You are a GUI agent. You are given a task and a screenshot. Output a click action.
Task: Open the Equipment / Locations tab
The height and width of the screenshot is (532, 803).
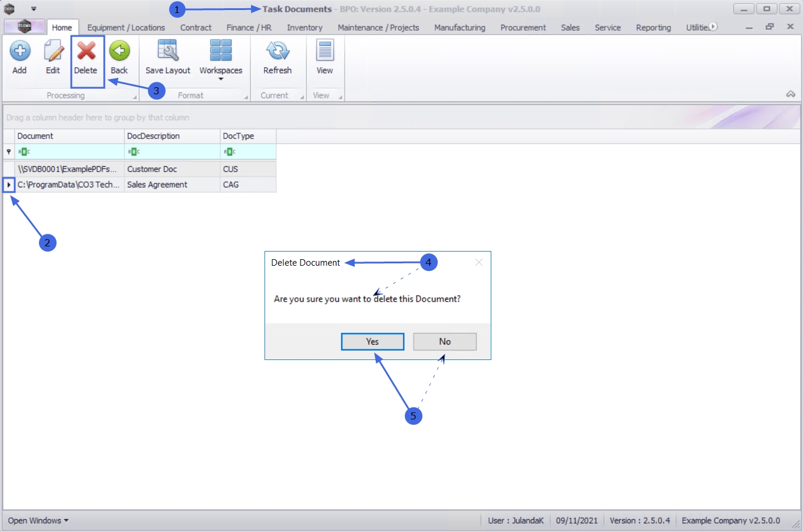click(x=126, y=28)
